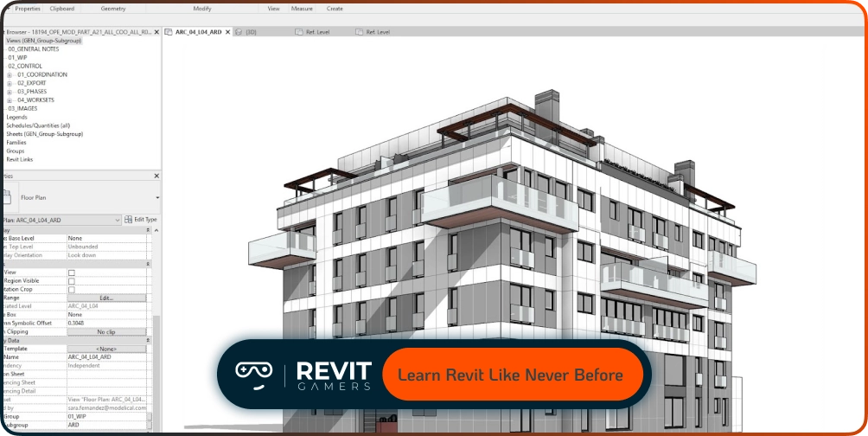Click the 3D cube icon on {3D} tab
This screenshot has width=868, height=436.
click(239, 32)
